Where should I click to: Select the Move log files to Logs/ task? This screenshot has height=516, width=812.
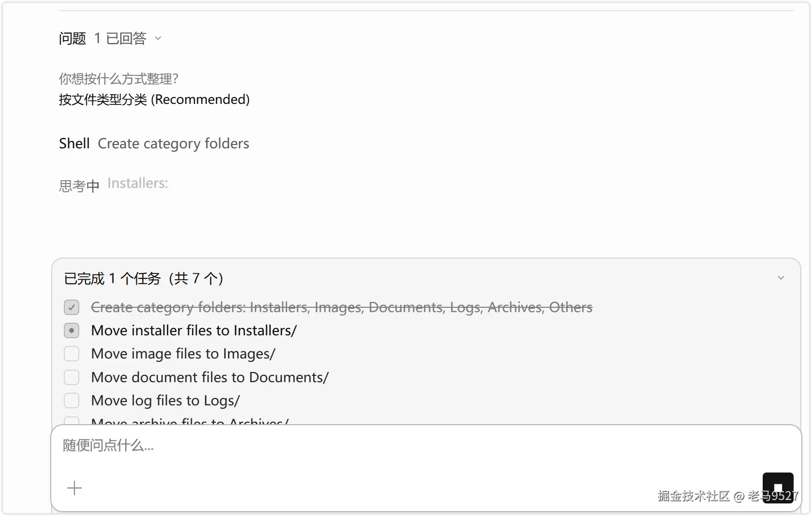coord(165,401)
